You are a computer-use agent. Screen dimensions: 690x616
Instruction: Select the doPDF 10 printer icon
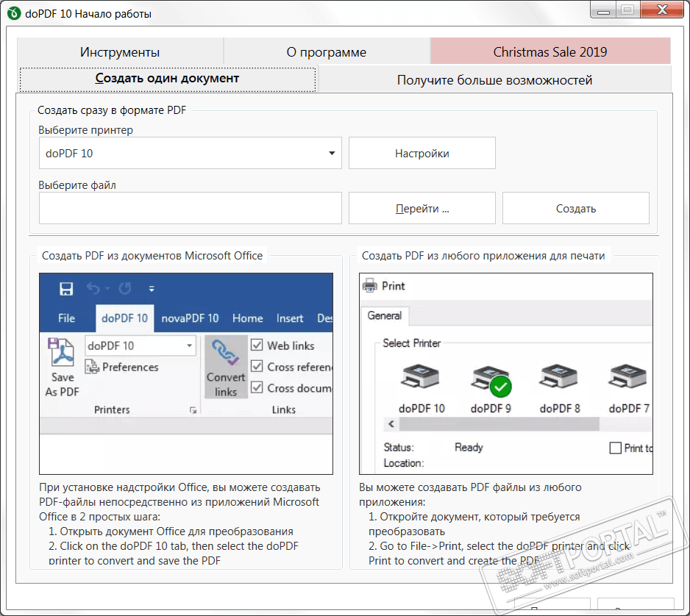coord(421,376)
